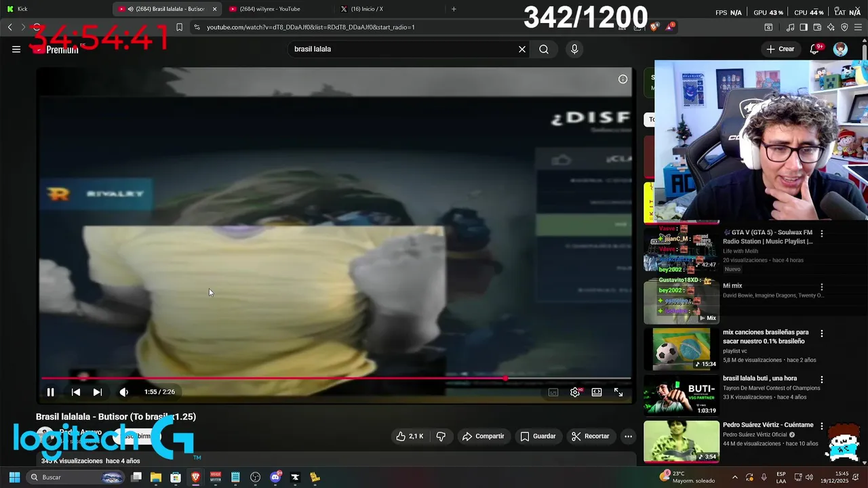Mute the video volume

[123, 392]
